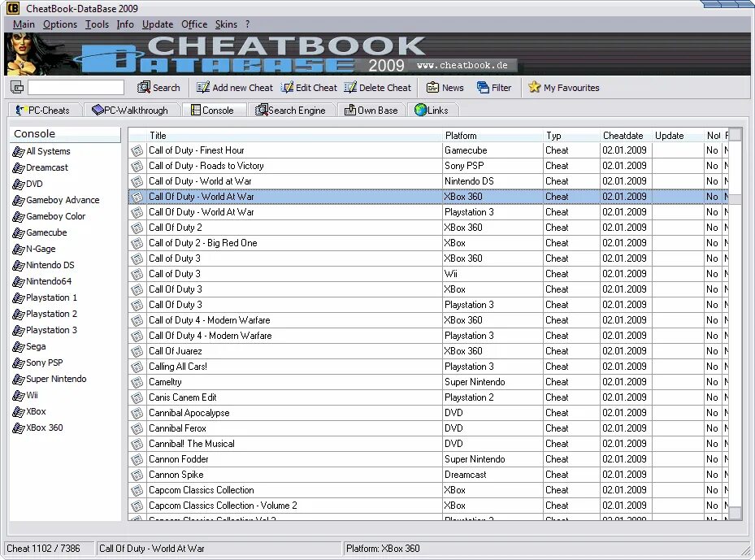Sort by the Typ column header
This screenshot has height=560, width=755.
571,135
